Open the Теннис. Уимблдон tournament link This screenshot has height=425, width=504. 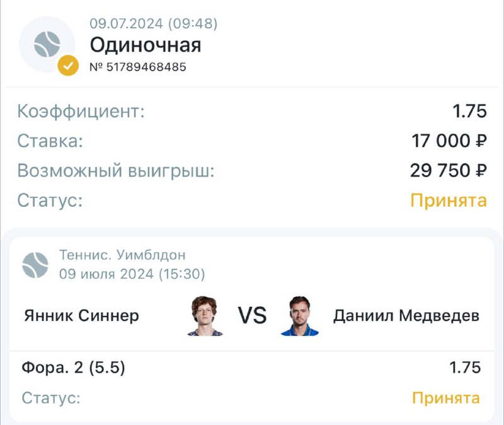tap(122, 255)
